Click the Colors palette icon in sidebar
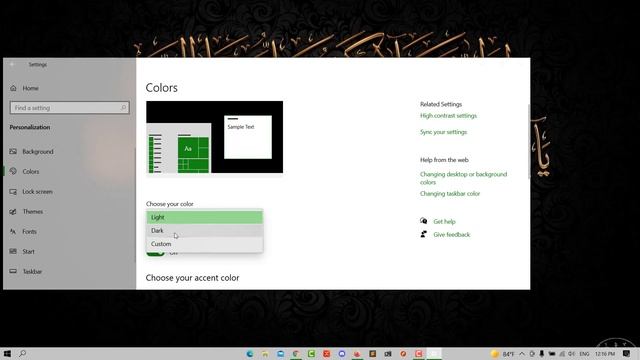Viewport: 640px width, 360px height. [x=13, y=171]
